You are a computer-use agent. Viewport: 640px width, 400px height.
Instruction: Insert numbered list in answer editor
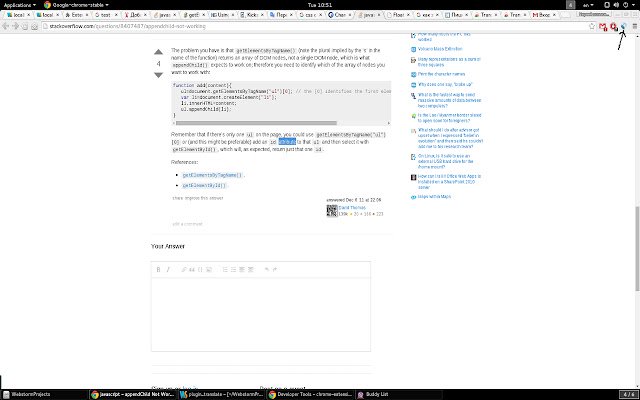[225, 269]
